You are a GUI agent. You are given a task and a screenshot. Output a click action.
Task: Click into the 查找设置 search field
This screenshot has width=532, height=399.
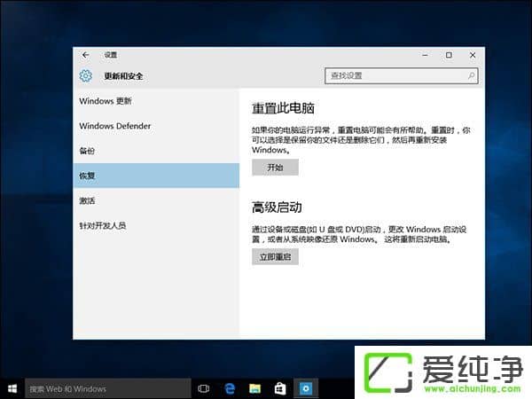(x=395, y=76)
